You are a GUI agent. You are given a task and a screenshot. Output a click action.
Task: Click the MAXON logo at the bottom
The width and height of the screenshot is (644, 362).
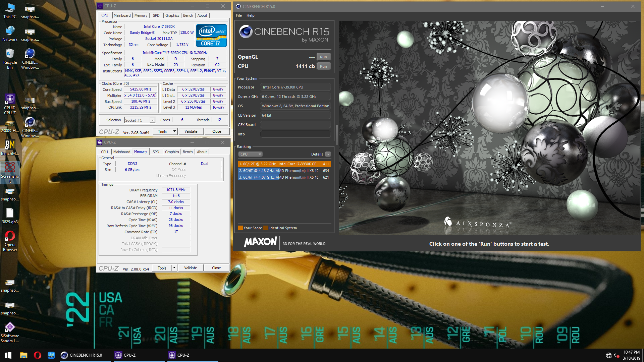click(x=261, y=242)
